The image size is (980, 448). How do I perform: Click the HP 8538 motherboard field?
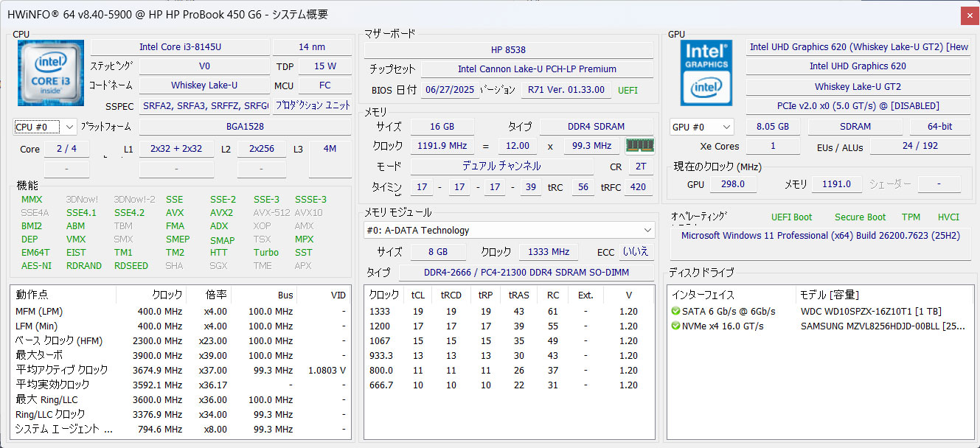pos(508,50)
